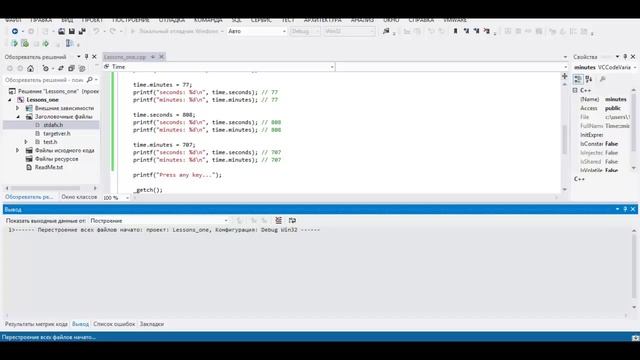Image resolution: width=640 pixels, height=360 pixels.
Task: Open the СПРАВКА menu
Action: [x=421, y=20]
